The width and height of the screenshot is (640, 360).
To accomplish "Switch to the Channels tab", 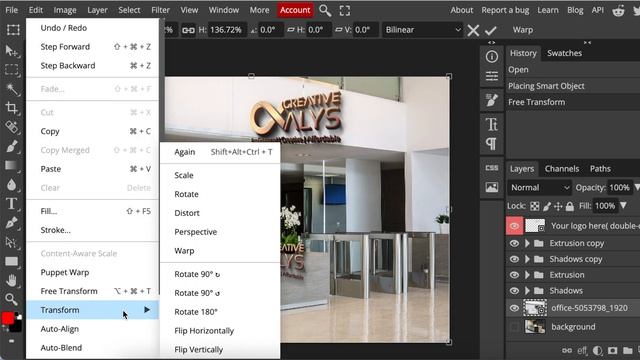I will point(562,169).
